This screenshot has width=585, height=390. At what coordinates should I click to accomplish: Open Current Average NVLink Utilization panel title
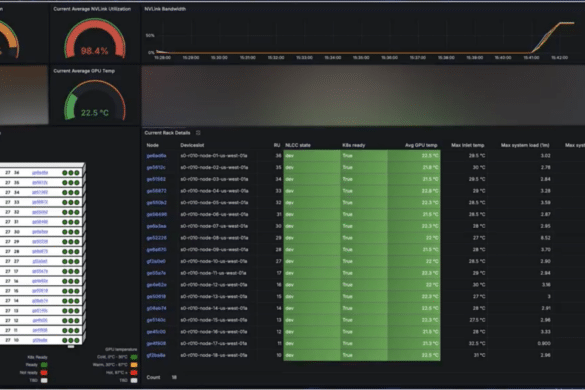click(x=92, y=9)
